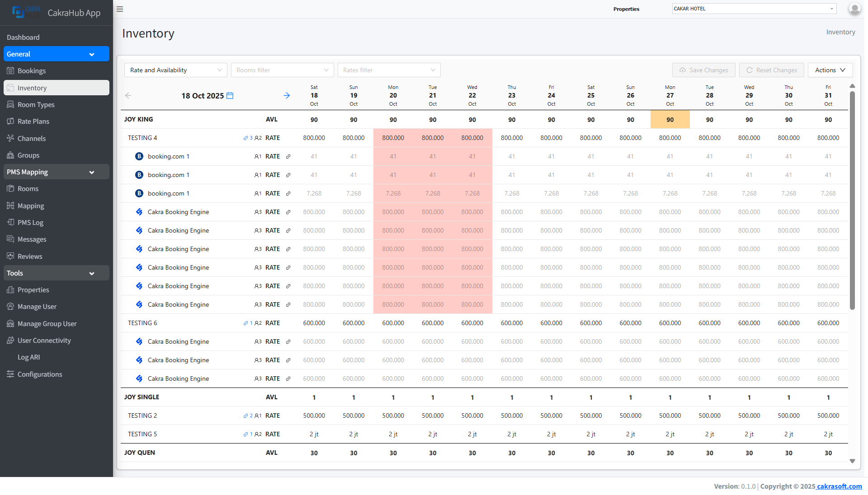Collapse the Tools sidebar section
The height and width of the screenshot is (495, 868).
[57, 273]
